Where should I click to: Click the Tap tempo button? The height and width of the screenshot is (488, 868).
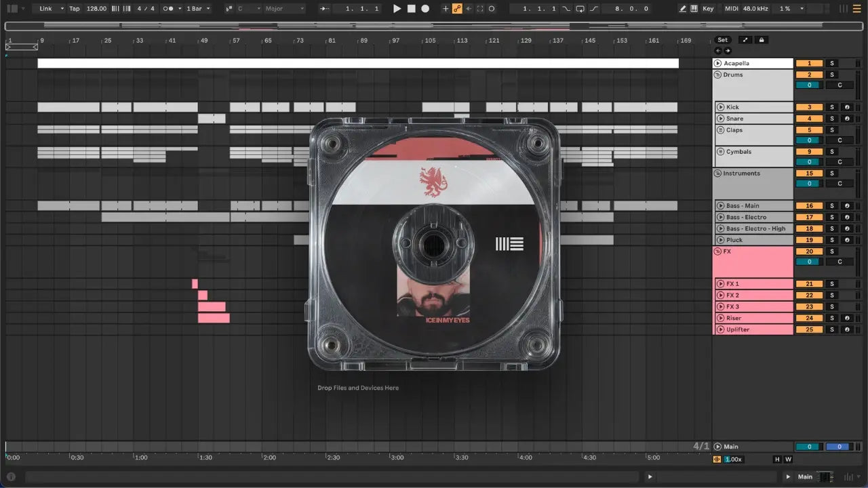tap(75, 9)
